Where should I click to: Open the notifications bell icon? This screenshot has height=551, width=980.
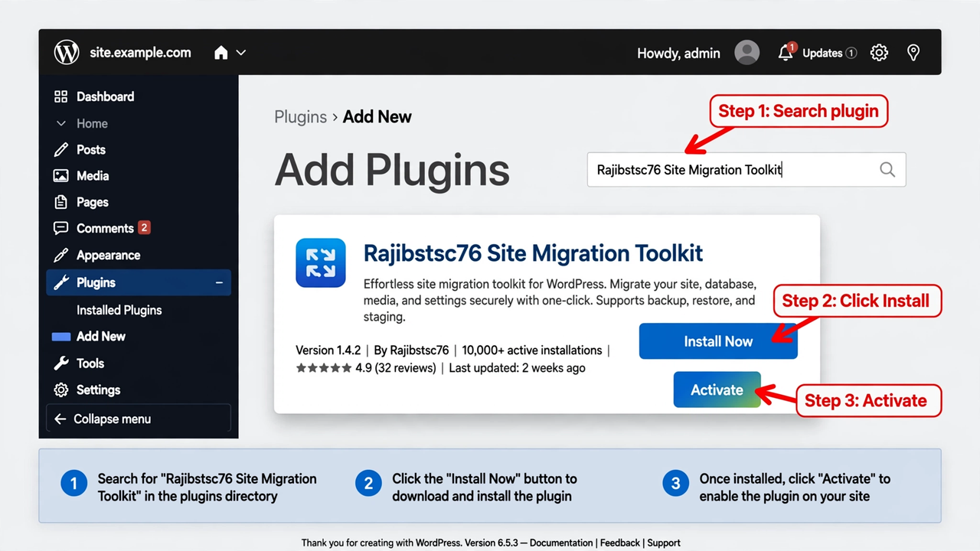[x=786, y=53]
